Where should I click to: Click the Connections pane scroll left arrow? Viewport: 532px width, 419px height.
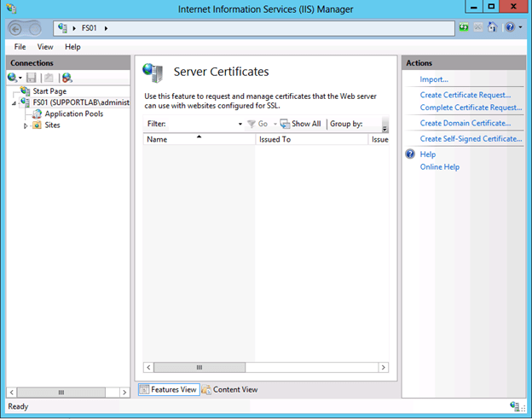pos(12,393)
